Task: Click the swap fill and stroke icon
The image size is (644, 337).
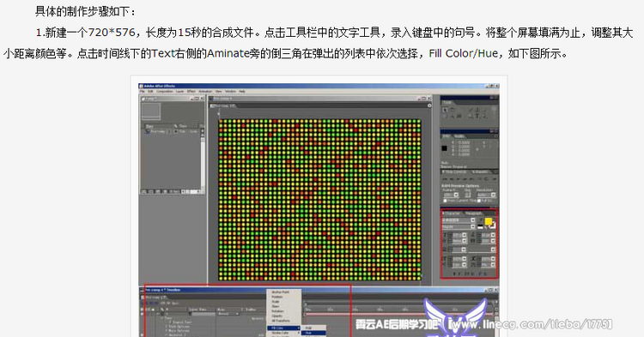Action: click(x=493, y=226)
